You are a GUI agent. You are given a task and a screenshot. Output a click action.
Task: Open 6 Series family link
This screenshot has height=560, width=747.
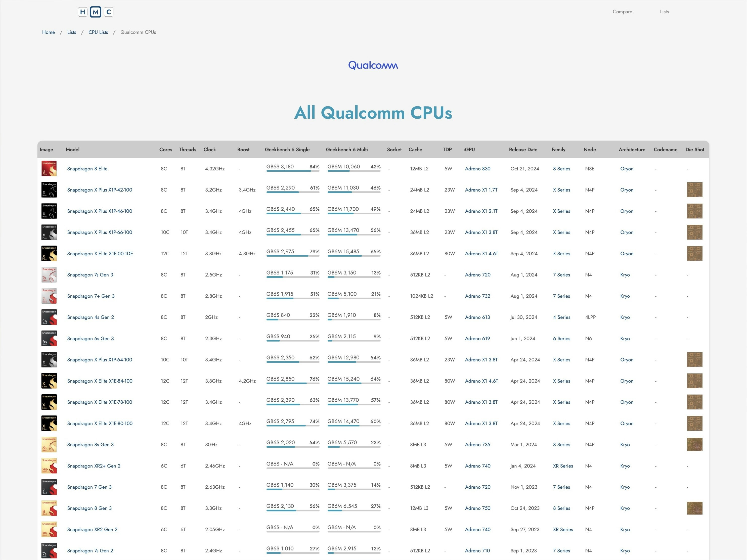562,339
